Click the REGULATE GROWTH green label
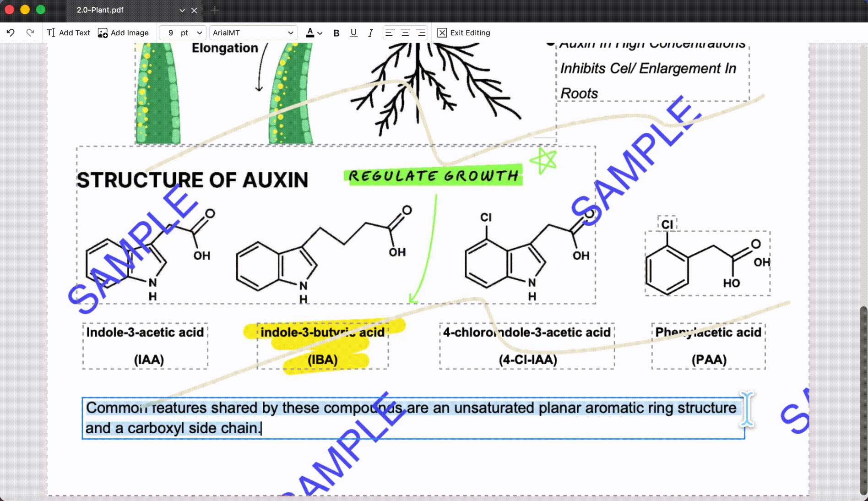868x501 pixels. (433, 175)
